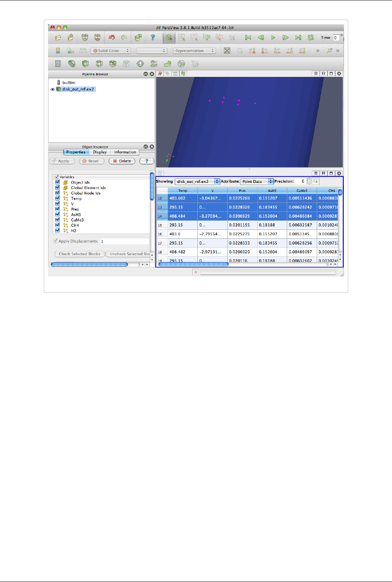392x582 pixels.
Task: Toggle the interact/select mode icon
Action: tap(169, 38)
